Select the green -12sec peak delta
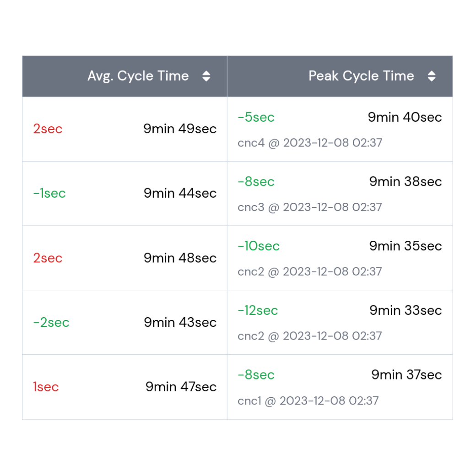The width and height of the screenshot is (476, 476). tap(258, 311)
